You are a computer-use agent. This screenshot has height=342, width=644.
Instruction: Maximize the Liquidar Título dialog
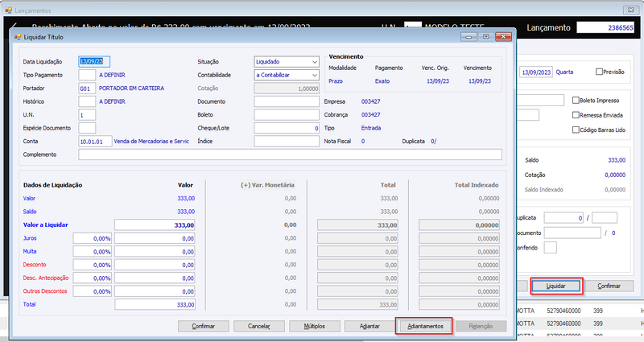click(x=486, y=36)
